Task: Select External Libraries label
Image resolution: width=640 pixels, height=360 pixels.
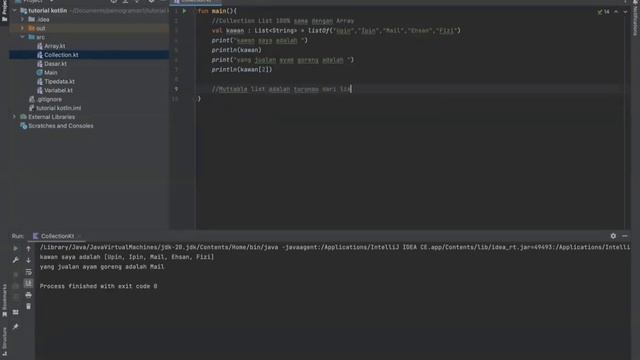Action: pos(51,117)
